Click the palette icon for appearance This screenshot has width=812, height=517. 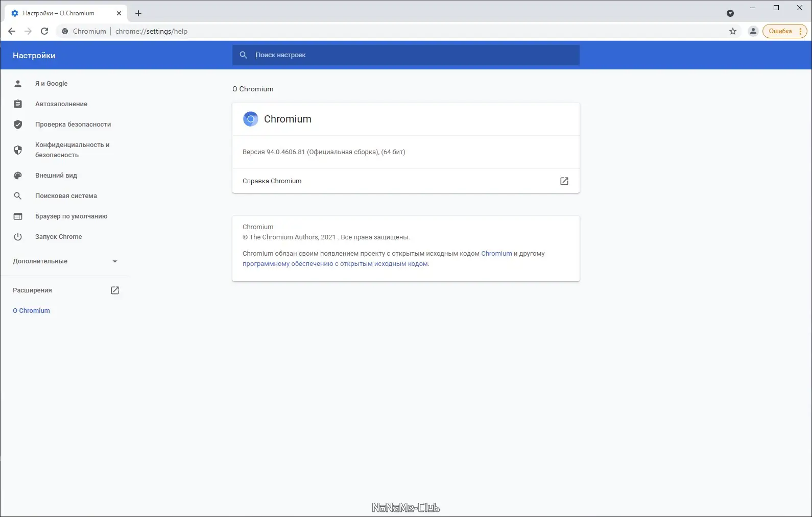(x=18, y=176)
